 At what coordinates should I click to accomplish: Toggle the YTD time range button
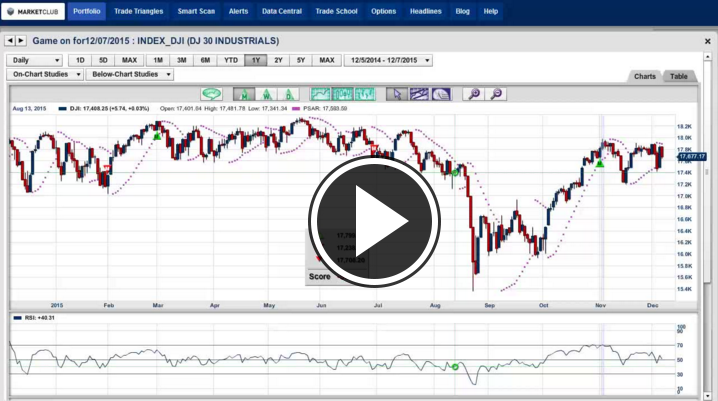pyautogui.click(x=230, y=60)
